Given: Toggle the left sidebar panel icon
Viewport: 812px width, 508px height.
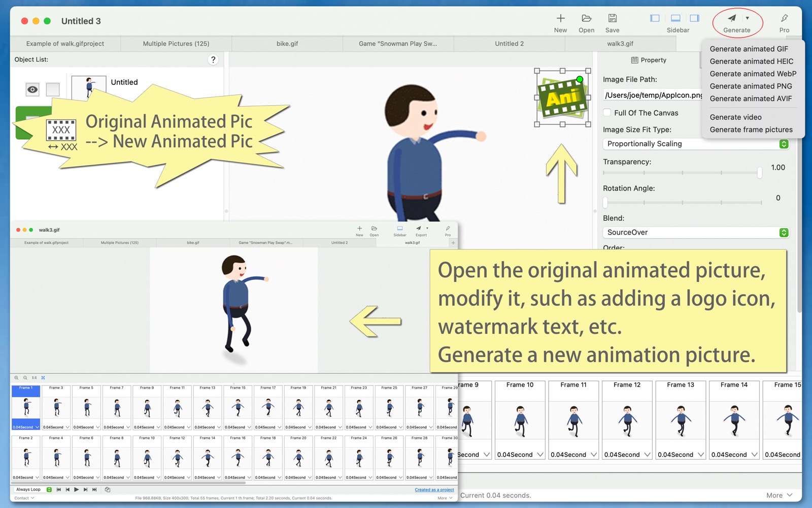Looking at the screenshot, I should (x=655, y=18).
